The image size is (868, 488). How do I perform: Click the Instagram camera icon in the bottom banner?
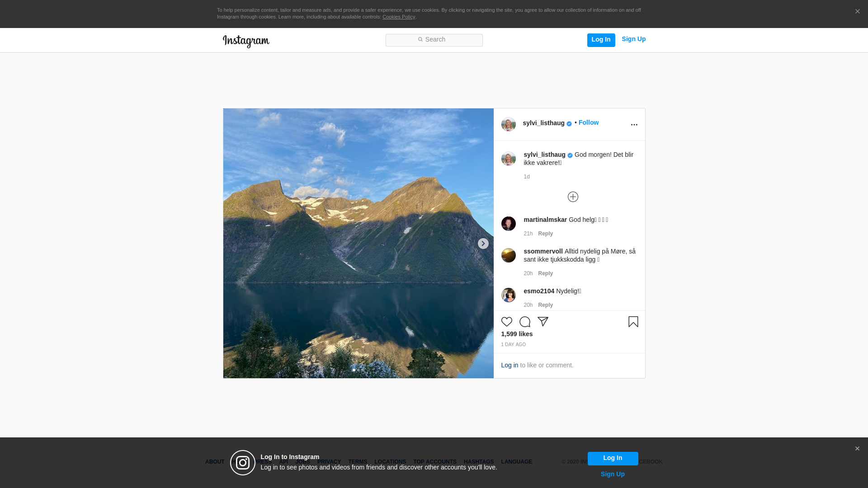pyautogui.click(x=243, y=463)
